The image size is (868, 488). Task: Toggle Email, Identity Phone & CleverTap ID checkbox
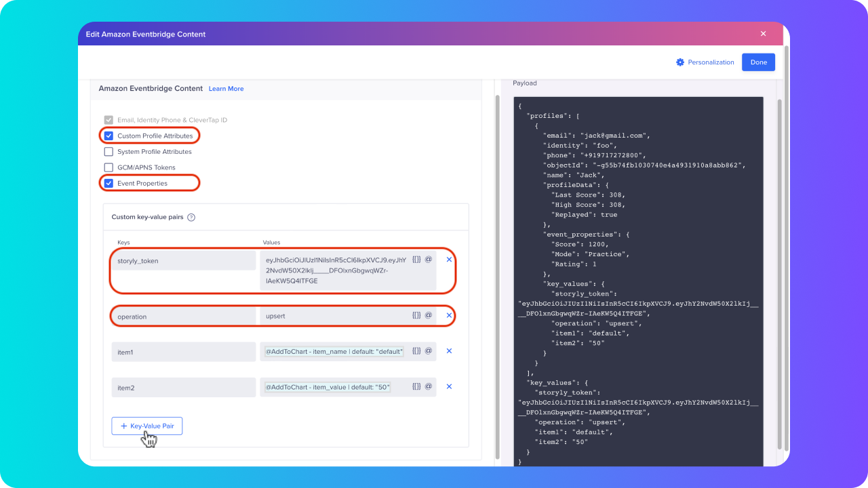tap(108, 120)
